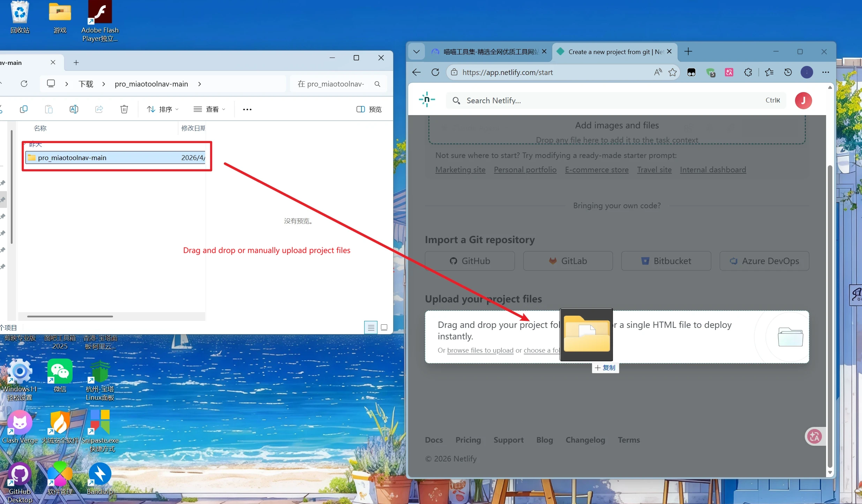
Task: Open 软件管理 desktop shortcut
Action: [60, 479]
